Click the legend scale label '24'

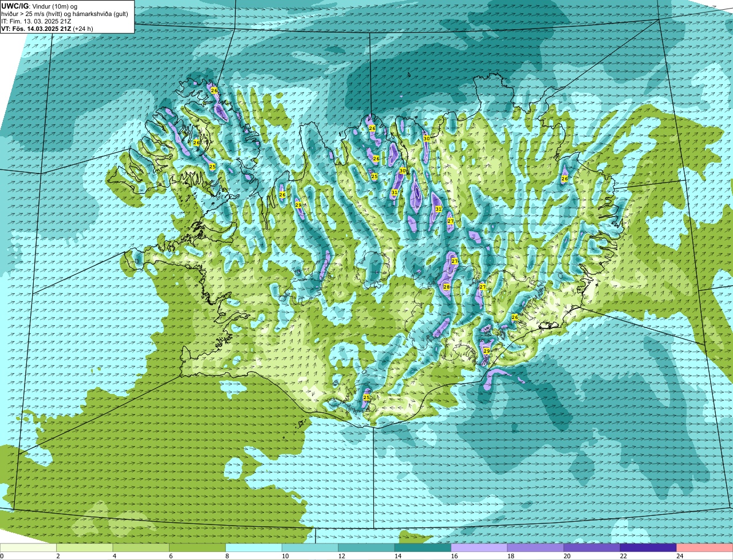[x=679, y=556]
